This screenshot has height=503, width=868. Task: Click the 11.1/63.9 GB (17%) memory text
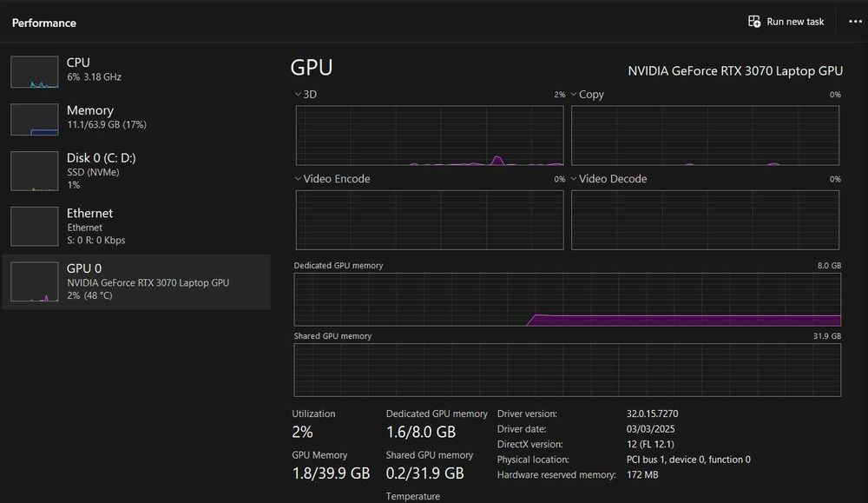tap(107, 124)
